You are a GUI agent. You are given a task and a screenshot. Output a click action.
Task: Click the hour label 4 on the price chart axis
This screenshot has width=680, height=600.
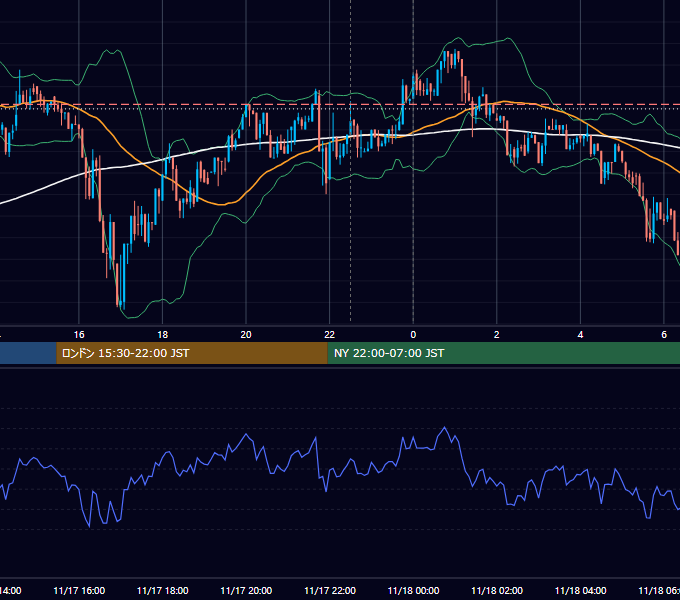[x=580, y=335]
